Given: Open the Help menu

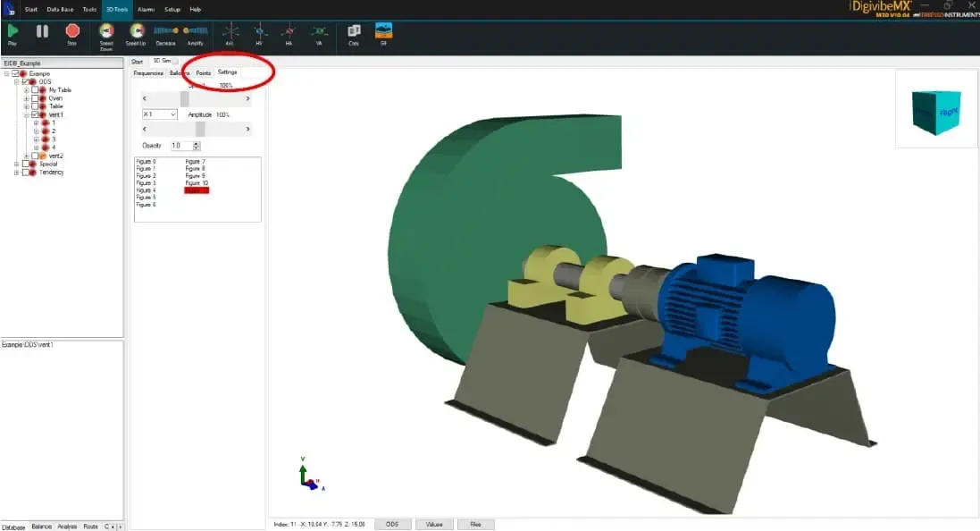Looking at the screenshot, I should click(x=196, y=9).
